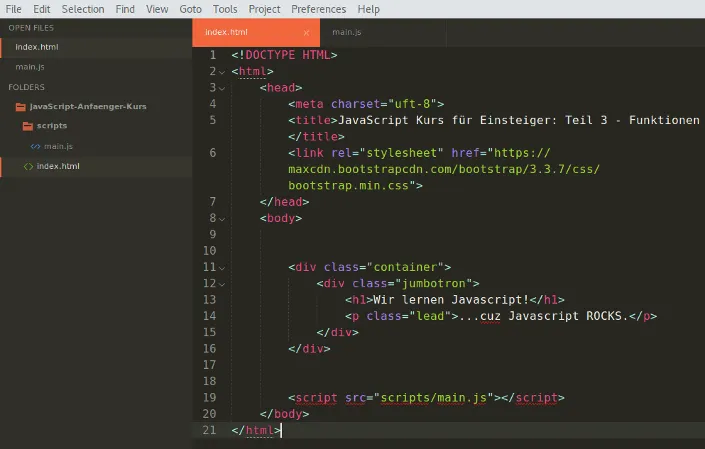Click the closing head tag on line 7

(x=284, y=202)
